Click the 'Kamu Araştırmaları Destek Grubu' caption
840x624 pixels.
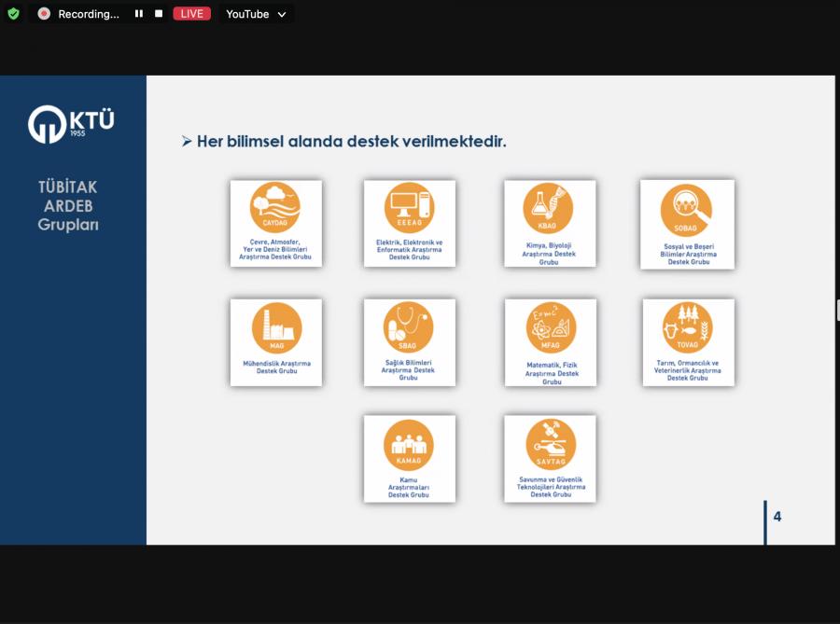pyautogui.click(x=409, y=488)
